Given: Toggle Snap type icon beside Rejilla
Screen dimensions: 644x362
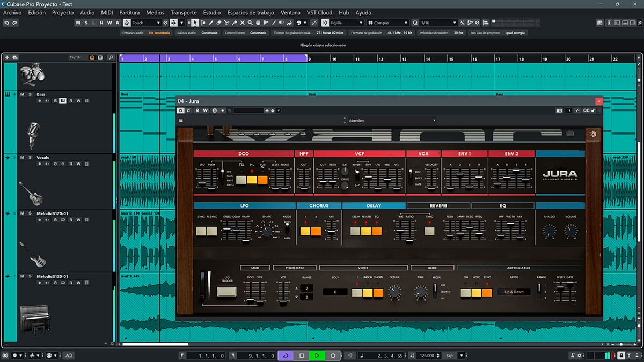Looking at the screenshot, I should pyautogui.click(x=325, y=23).
